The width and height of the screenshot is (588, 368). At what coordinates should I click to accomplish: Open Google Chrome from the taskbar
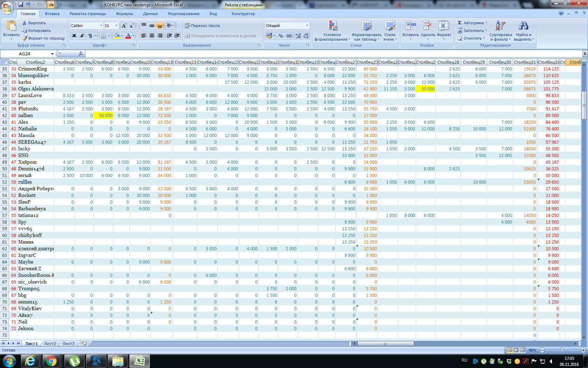point(51,361)
